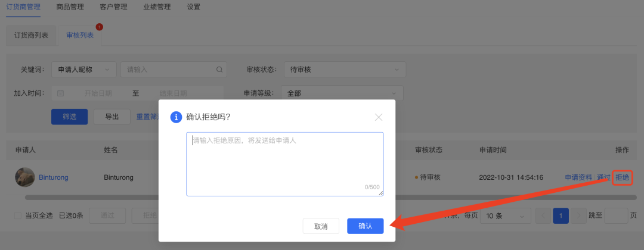Focus the rejection reason text area
The width and height of the screenshot is (644, 250).
tap(285, 164)
